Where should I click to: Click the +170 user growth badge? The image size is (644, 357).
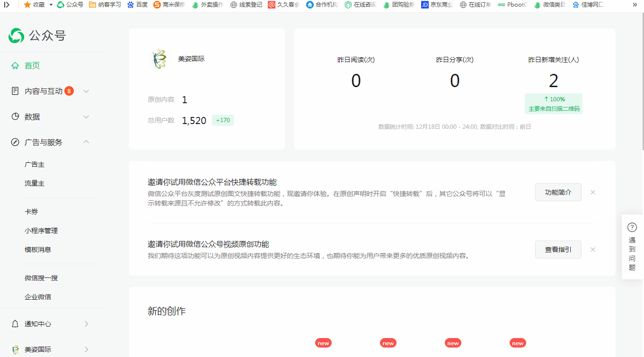[222, 120]
